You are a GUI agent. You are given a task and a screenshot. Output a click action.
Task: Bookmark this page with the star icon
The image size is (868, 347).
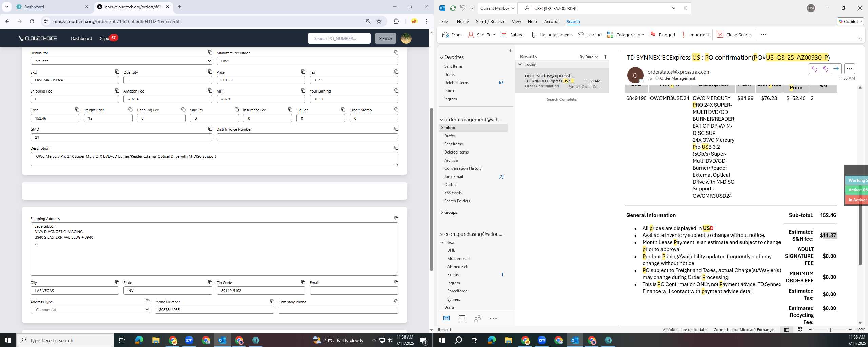379,21
